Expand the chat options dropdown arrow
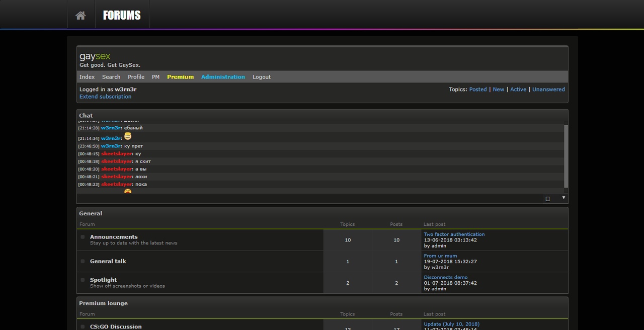 click(x=563, y=198)
